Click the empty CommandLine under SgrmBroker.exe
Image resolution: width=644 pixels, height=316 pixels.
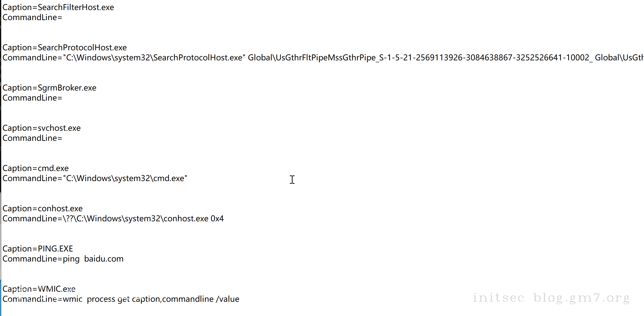(32, 98)
